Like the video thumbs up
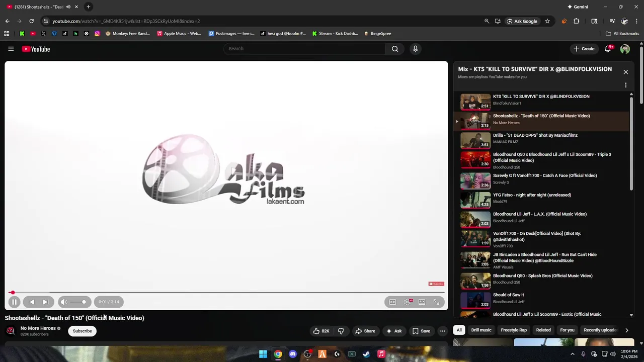Screen dimensions: 644x362 click(321, 331)
